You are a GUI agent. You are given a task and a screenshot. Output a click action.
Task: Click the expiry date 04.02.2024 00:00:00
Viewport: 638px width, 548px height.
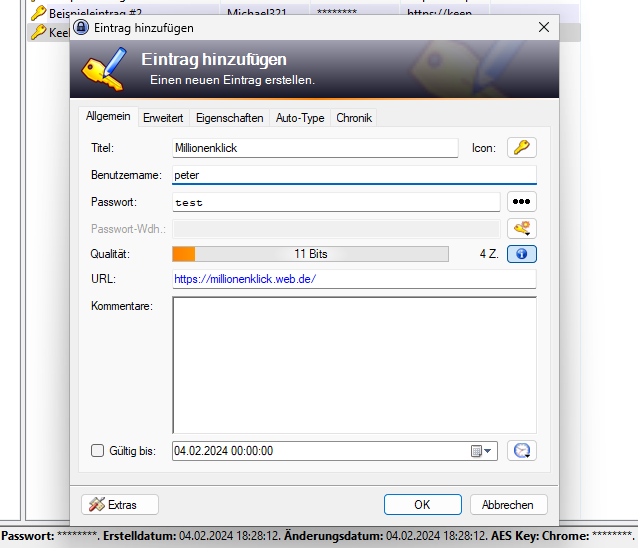(223, 451)
